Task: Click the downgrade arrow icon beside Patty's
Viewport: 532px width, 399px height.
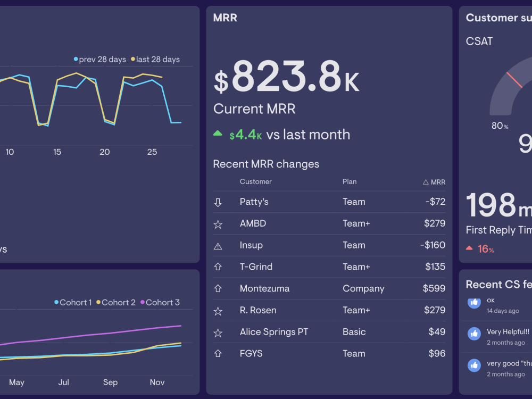Action: coord(218,202)
